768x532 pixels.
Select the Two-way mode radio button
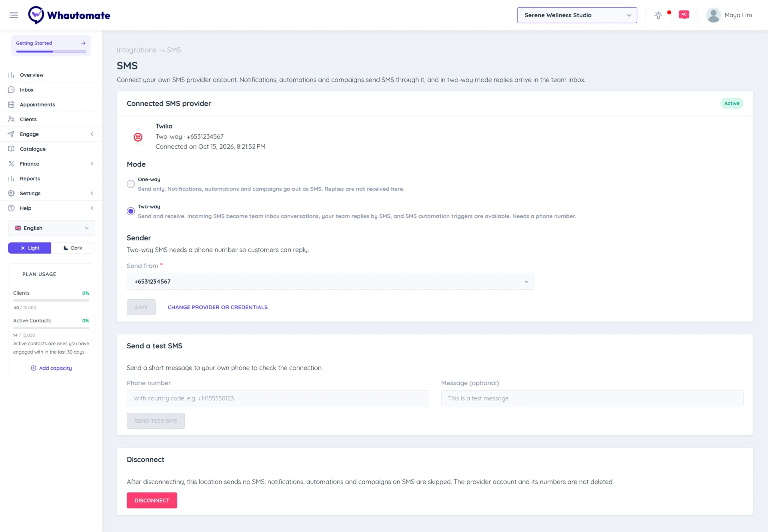131,212
